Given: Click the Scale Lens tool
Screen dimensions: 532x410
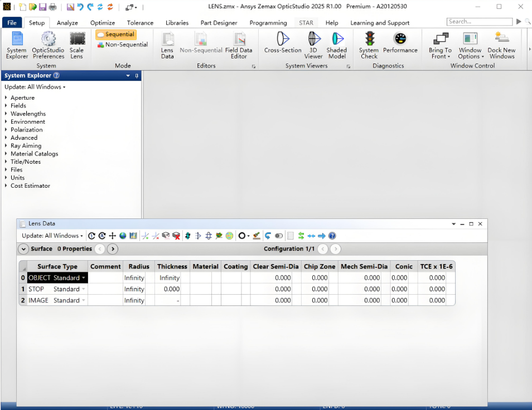Looking at the screenshot, I should point(77,45).
